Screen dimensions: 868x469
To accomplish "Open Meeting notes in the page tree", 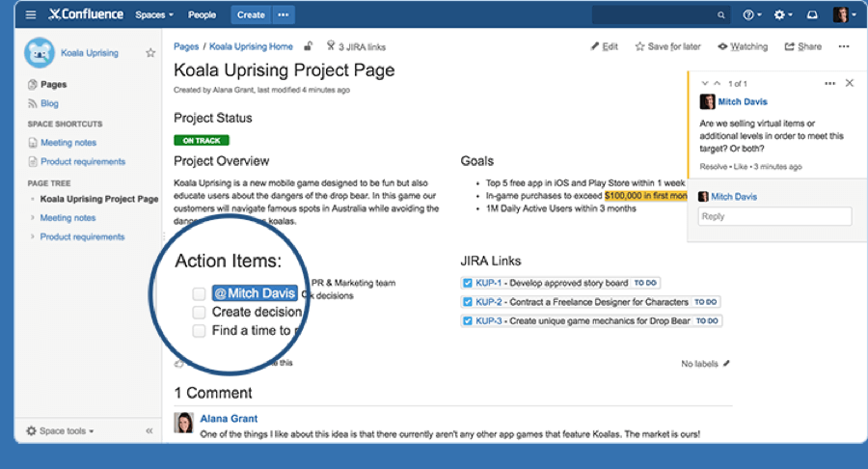I will (68, 218).
